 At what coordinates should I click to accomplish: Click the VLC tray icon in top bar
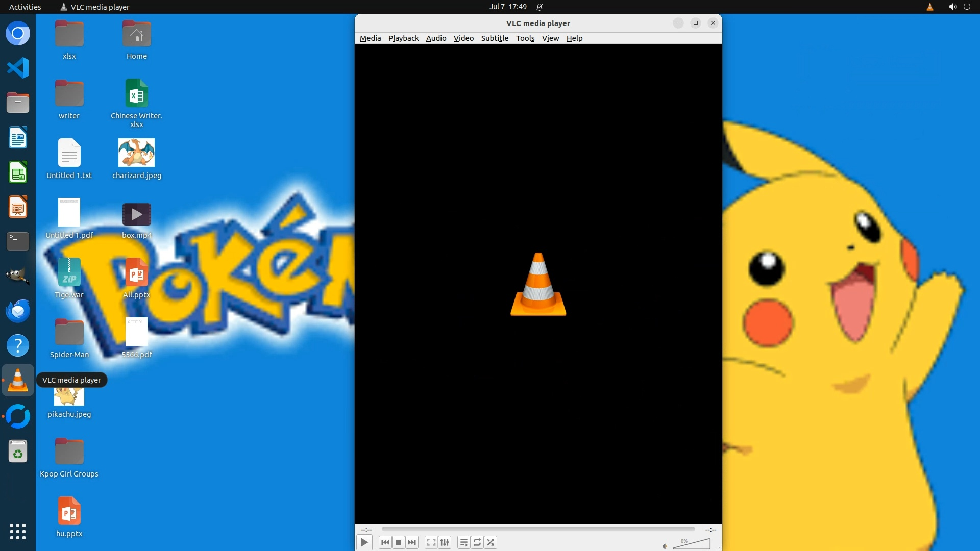point(930,7)
